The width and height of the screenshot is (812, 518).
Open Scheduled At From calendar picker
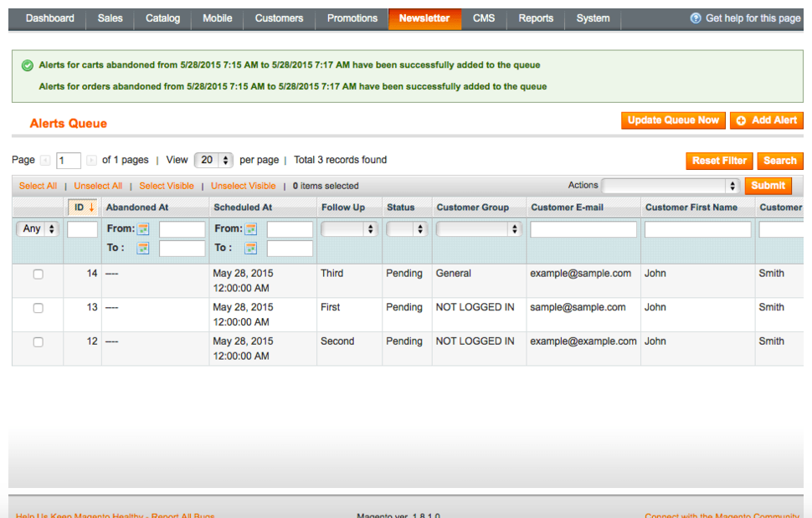point(250,228)
